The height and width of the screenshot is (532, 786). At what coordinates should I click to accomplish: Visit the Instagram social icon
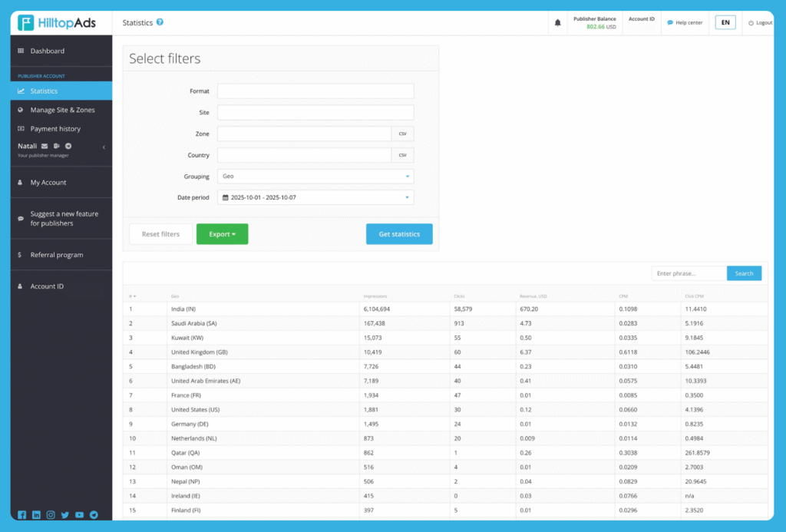(x=51, y=515)
